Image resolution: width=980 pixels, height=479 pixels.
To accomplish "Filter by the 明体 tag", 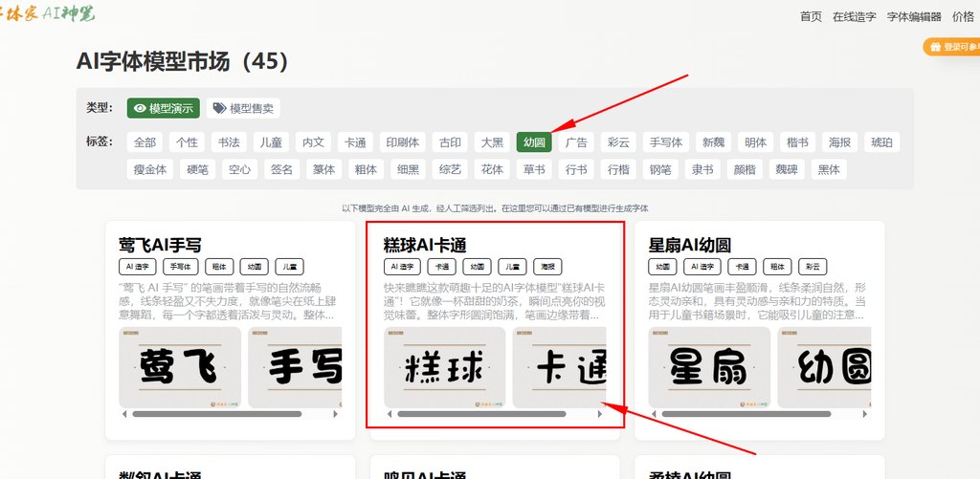I will (x=756, y=142).
